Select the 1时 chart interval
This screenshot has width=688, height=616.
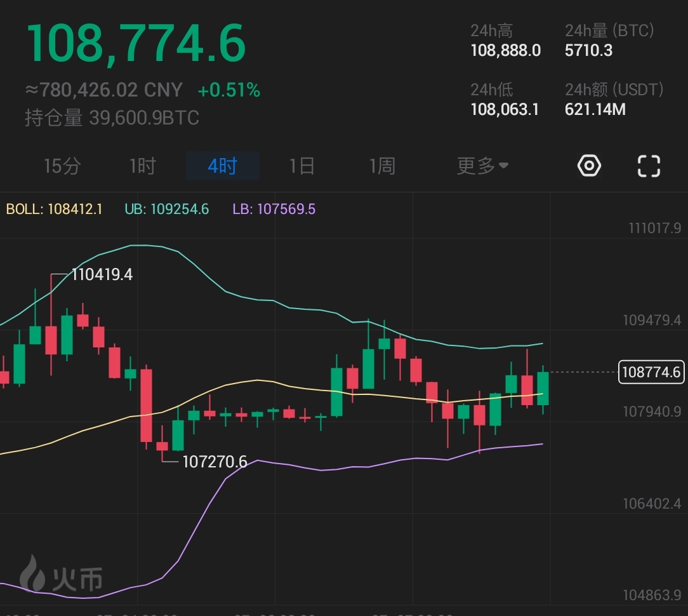142,166
